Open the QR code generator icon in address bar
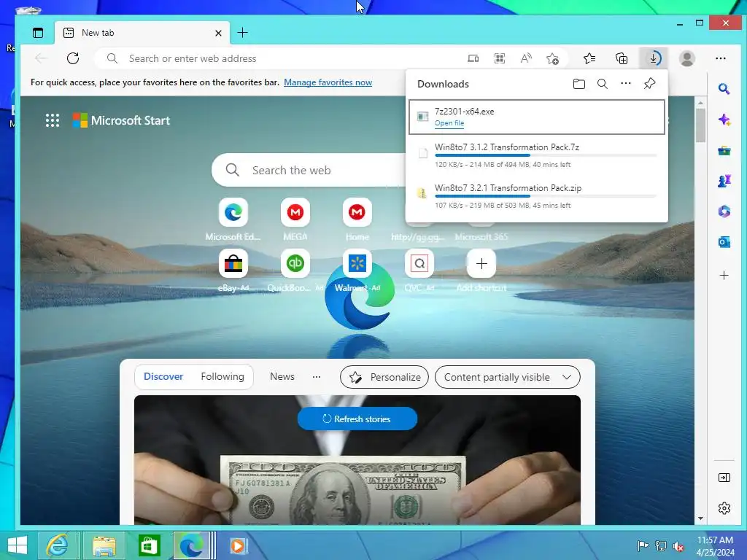 click(x=499, y=58)
